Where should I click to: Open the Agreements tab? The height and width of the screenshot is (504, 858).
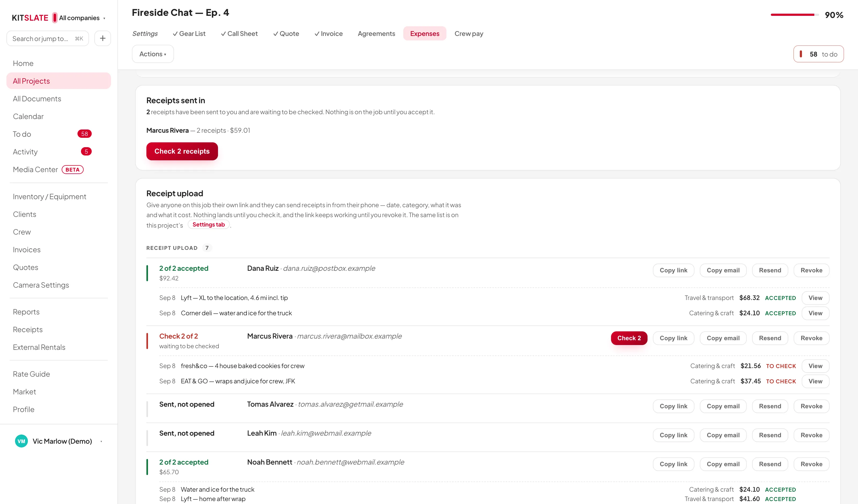(x=376, y=33)
